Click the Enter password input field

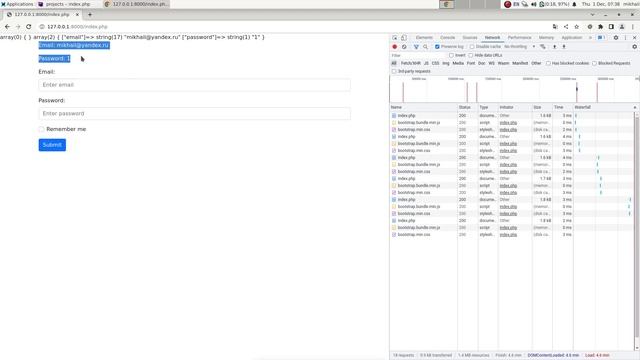pyautogui.click(x=194, y=113)
